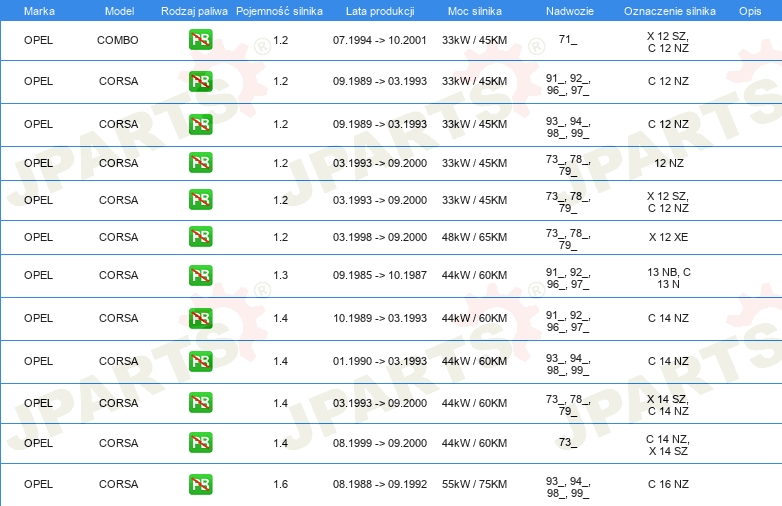Click the Nadwozie column header
The width and height of the screenshot is (782, 506).
click(570, 11)
